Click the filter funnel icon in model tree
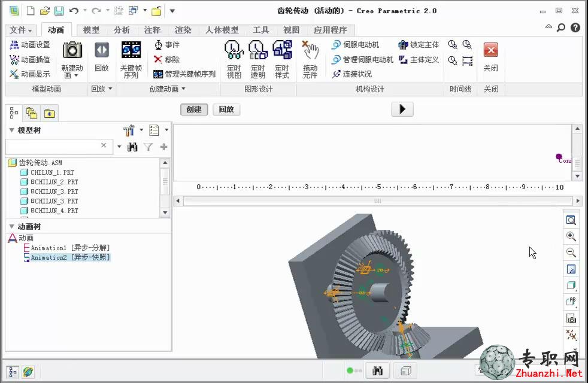Screen dimensions: 588x383 [148, 147]
